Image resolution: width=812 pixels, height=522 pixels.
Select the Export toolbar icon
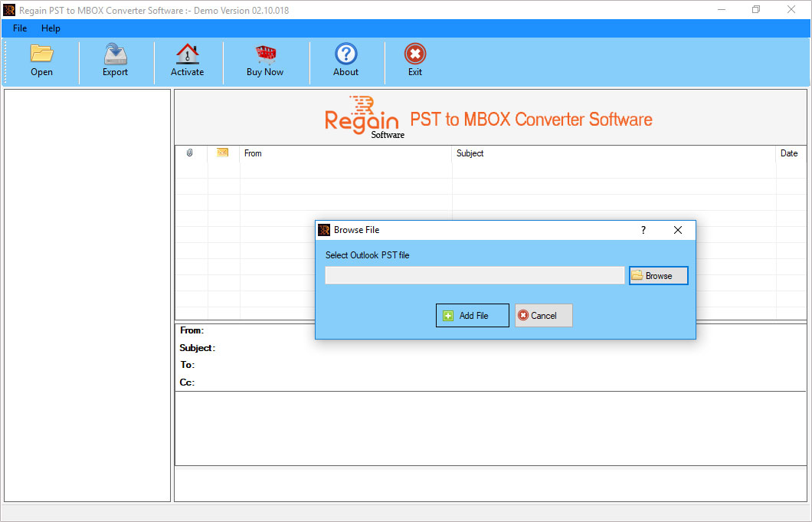pos(115,60)
